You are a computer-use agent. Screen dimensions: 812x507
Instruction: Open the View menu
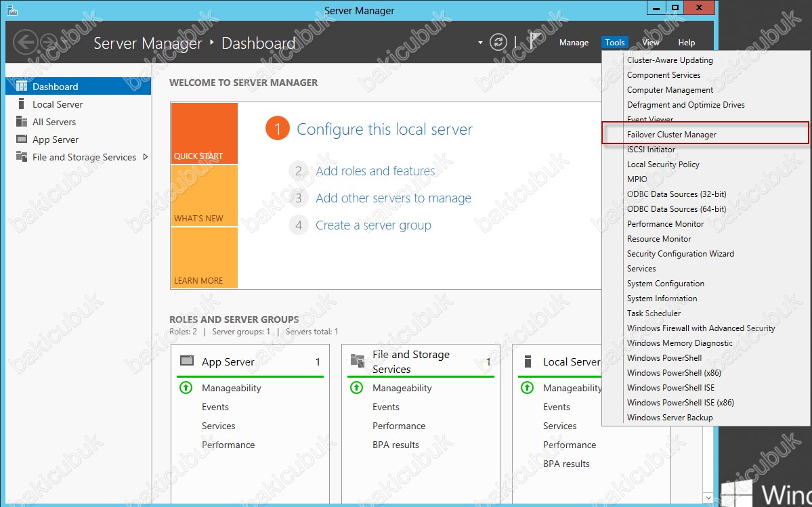click(651, 43)
